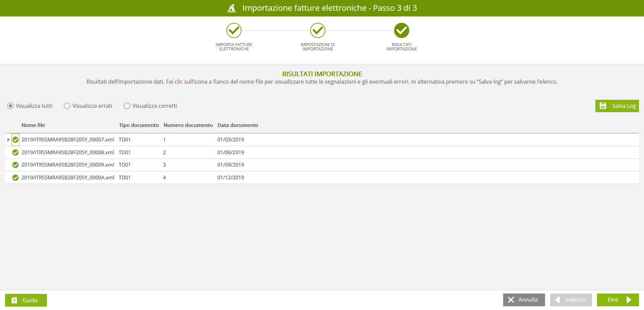Select file name 2019/ITRSSMRA95B28F205Y_00008.xml
This screenshot has height=310, width=644.
68,152
